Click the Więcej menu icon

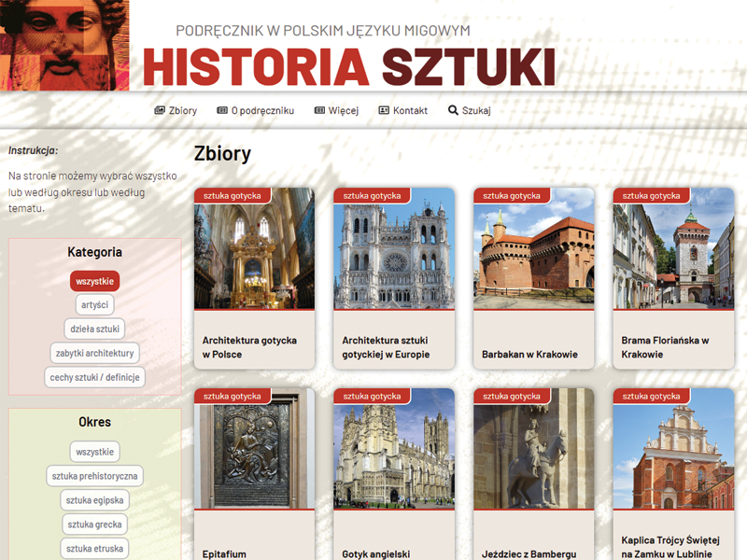[319, 110]
